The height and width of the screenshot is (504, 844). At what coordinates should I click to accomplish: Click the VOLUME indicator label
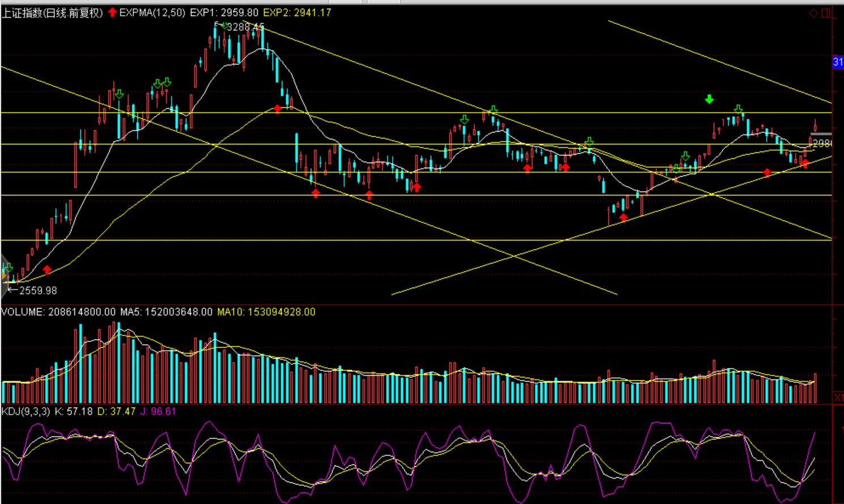tap(23, 312)
